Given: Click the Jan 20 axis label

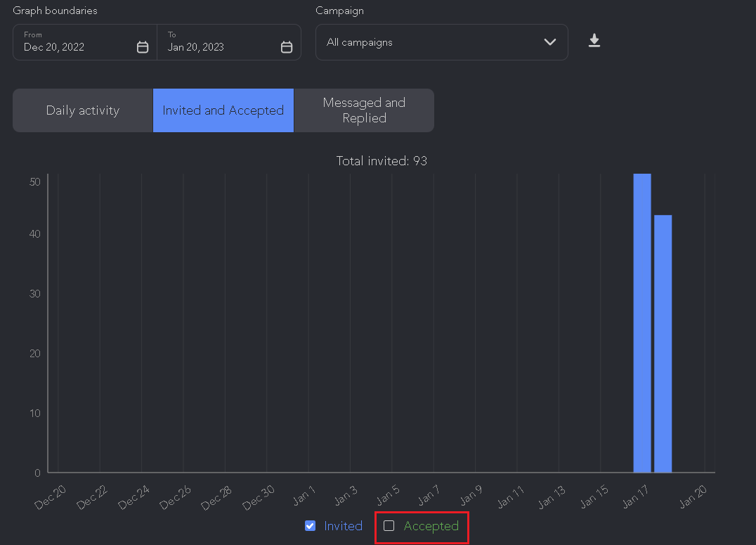Looking at the screenshot, I should [693, 496].
